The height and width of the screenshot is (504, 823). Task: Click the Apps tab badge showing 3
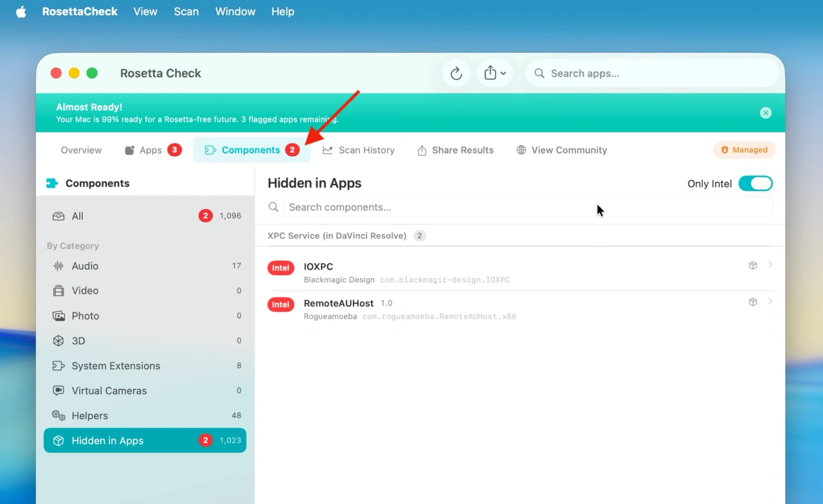[174, 150]
